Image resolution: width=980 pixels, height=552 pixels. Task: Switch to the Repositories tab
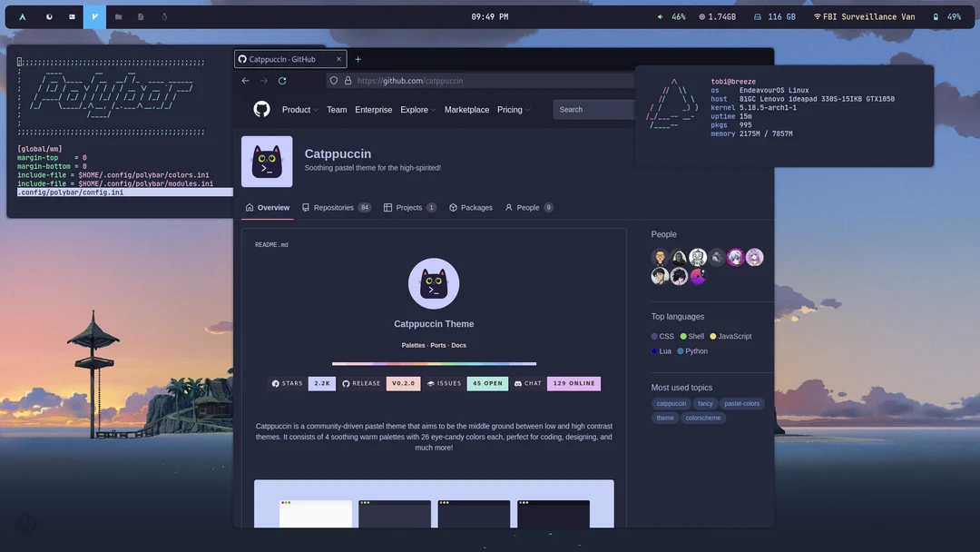click(336, 207)
